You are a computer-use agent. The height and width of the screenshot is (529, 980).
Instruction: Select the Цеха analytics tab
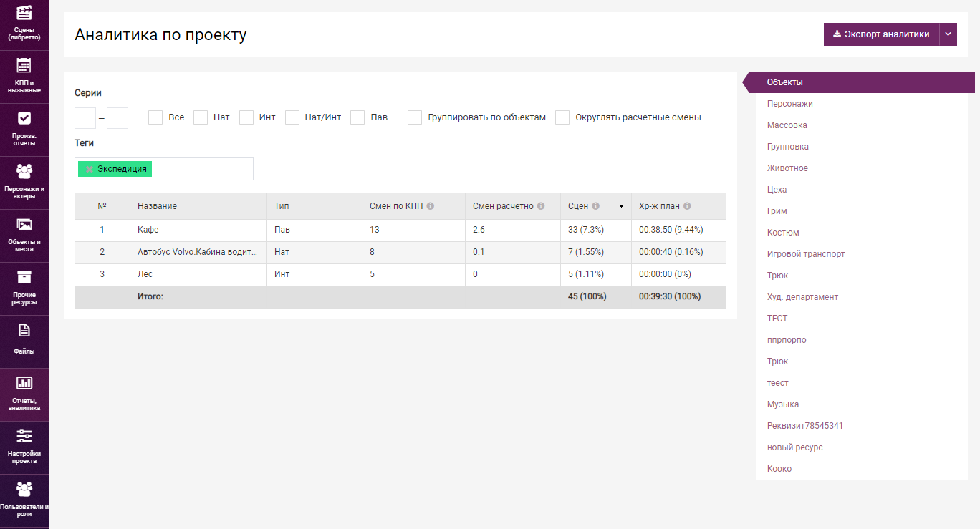(x=777, y=190)
